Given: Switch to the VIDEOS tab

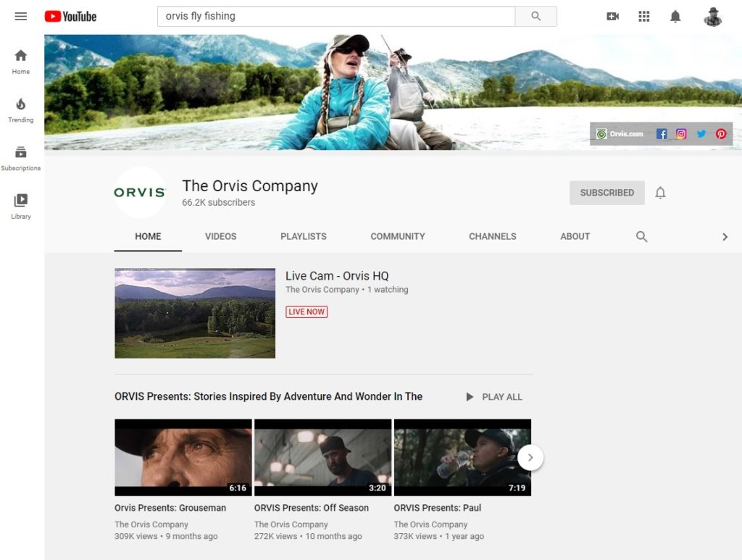Looking at the screenshot, I should point(220,236).
